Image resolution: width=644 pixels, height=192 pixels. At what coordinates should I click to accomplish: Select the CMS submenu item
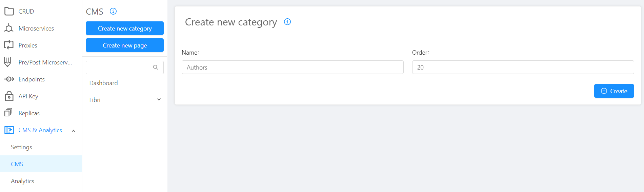point(17,164)
